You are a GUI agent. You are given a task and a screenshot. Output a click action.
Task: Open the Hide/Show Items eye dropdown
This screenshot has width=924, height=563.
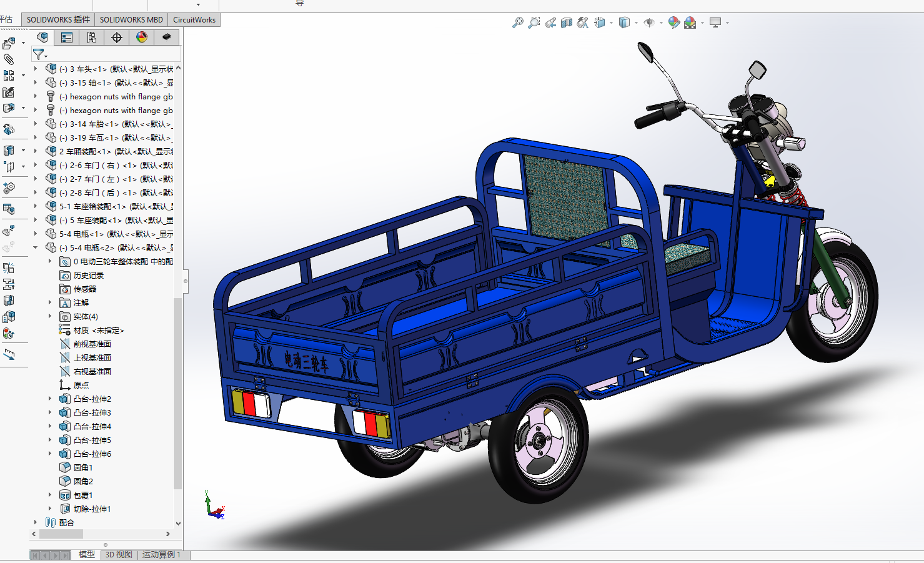(x=661, y=23)
